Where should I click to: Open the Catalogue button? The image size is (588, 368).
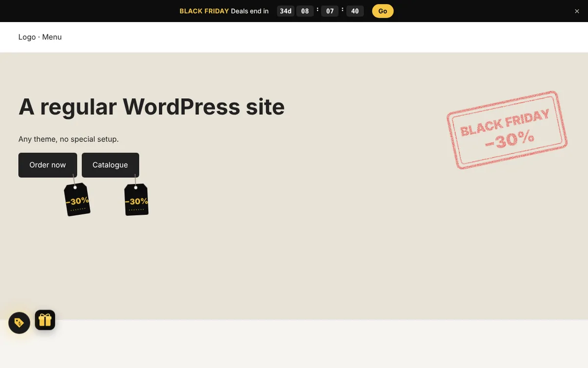[x=110, y=165]
